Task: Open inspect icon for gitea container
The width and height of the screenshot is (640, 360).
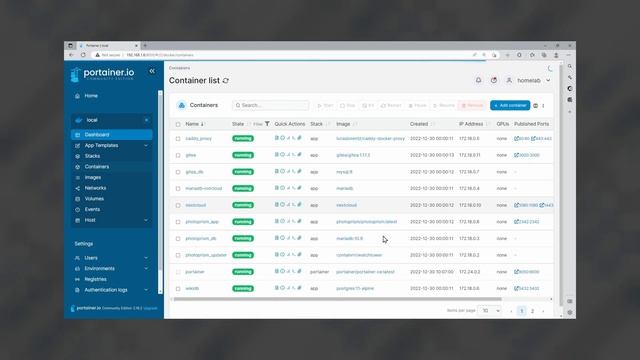Action: coord(282,155)
